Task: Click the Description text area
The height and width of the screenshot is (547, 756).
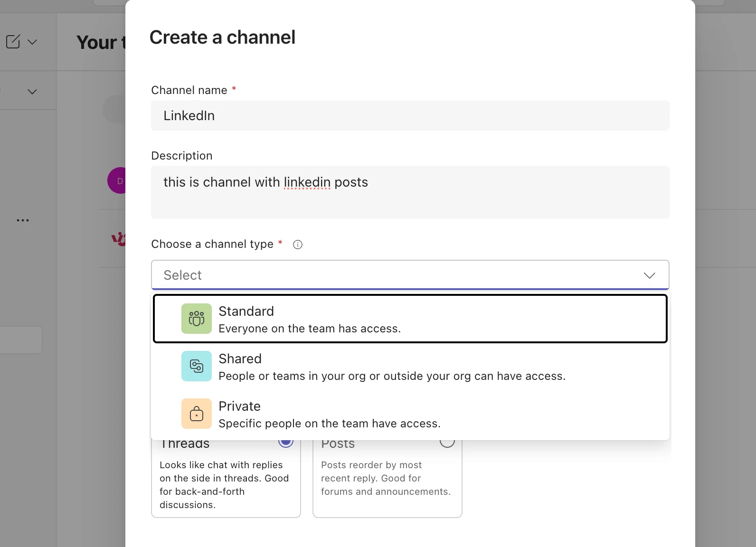Action: point(410,192)
